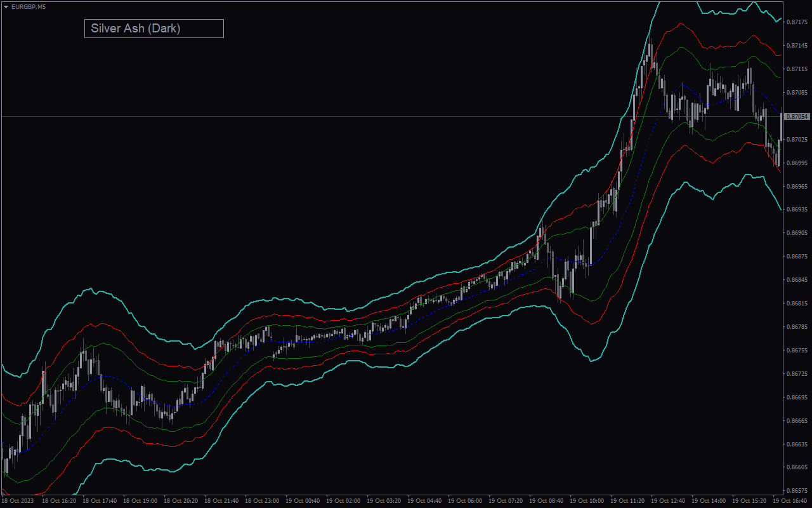Click price level 0.87175 on the axis
Screen dimensions: 812x508
click(x=797, y=22)
